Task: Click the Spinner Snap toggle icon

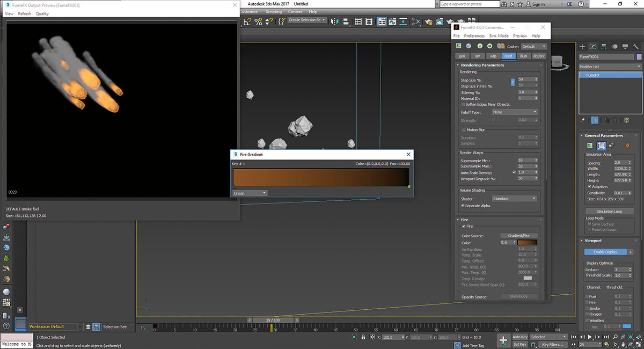Action: 269,21
